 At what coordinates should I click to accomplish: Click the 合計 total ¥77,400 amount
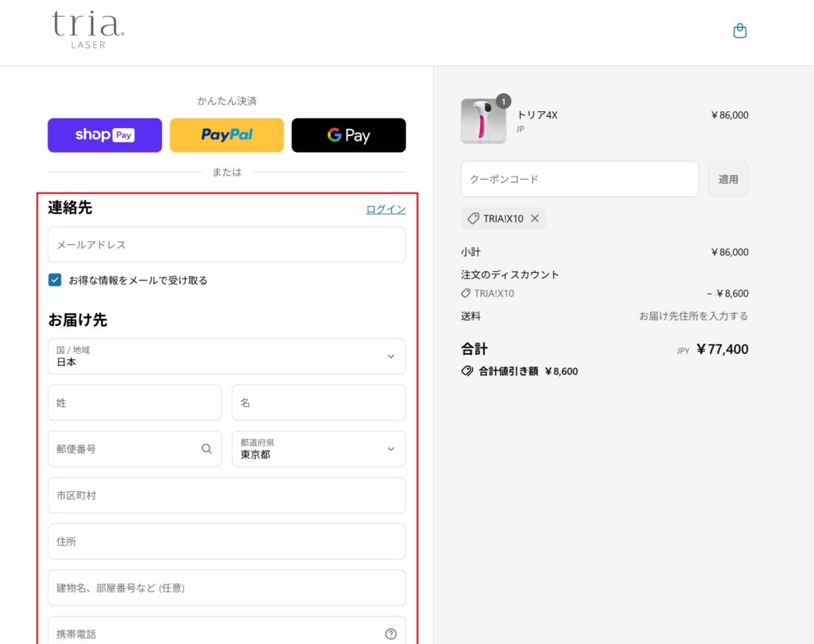point(722,349)
